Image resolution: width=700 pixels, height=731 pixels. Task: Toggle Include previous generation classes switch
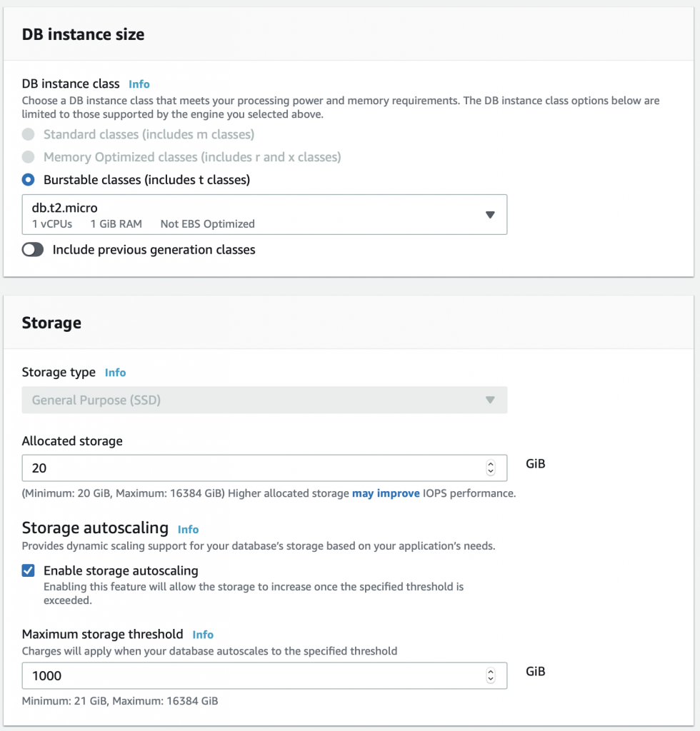point(33,250)
